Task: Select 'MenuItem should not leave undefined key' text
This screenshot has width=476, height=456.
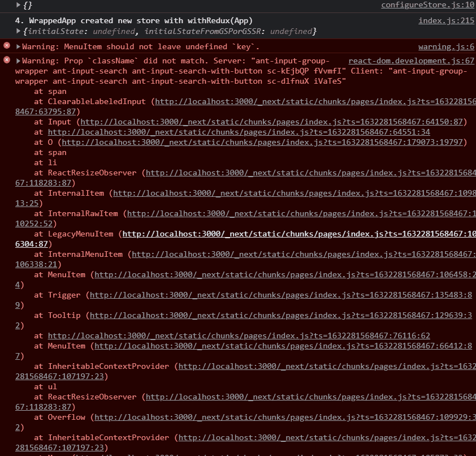Action: tap(162, 47)
